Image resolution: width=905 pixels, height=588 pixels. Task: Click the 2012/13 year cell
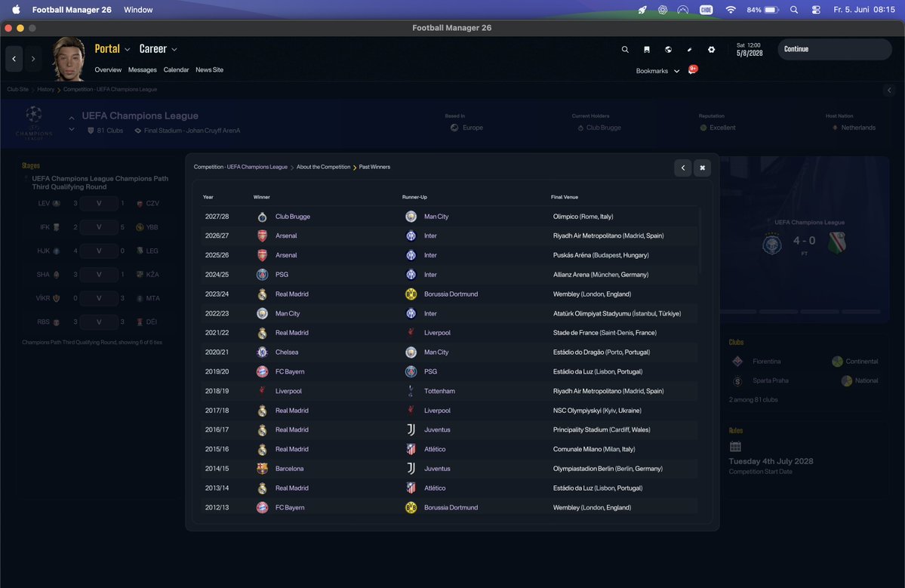[217, 508]
